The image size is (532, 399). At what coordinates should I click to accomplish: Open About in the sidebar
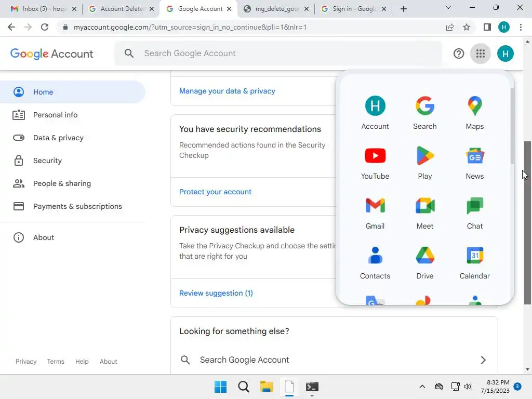pos(73,237)
